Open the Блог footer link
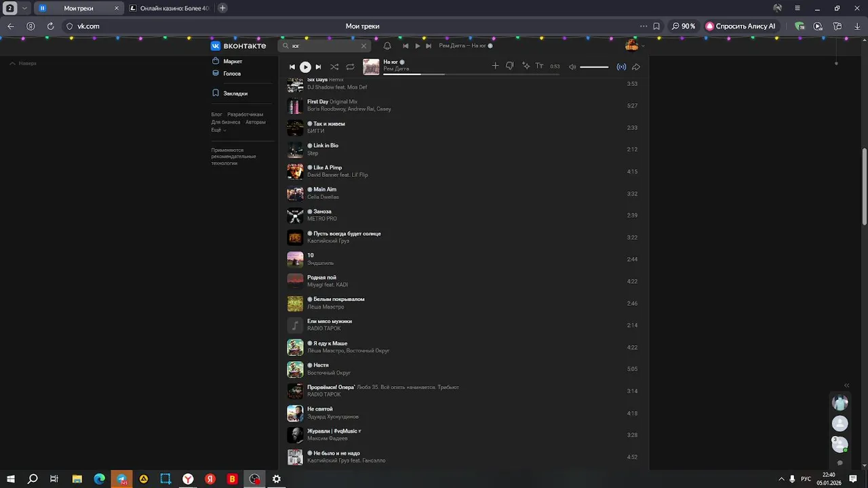Viewport: 868px width, 488px height. [x=216, y=115]
